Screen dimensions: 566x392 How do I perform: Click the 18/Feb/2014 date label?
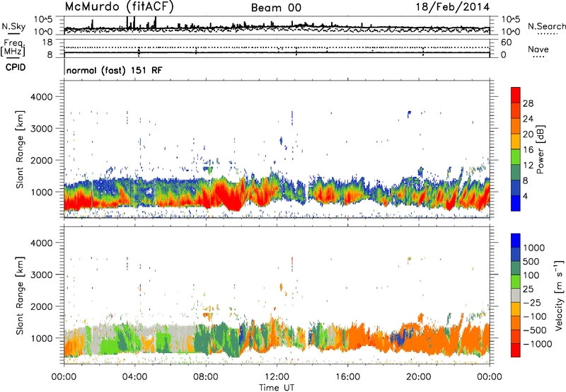[x=453, y=7]
